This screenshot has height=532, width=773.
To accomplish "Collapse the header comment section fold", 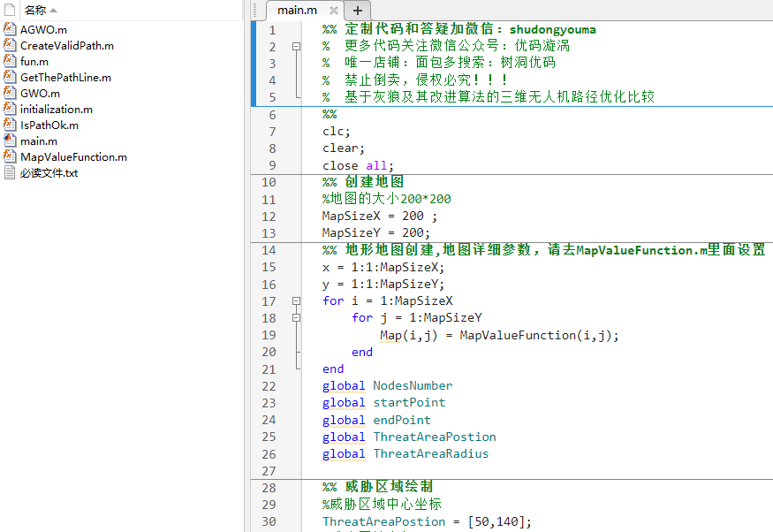I will coord(297,46).
